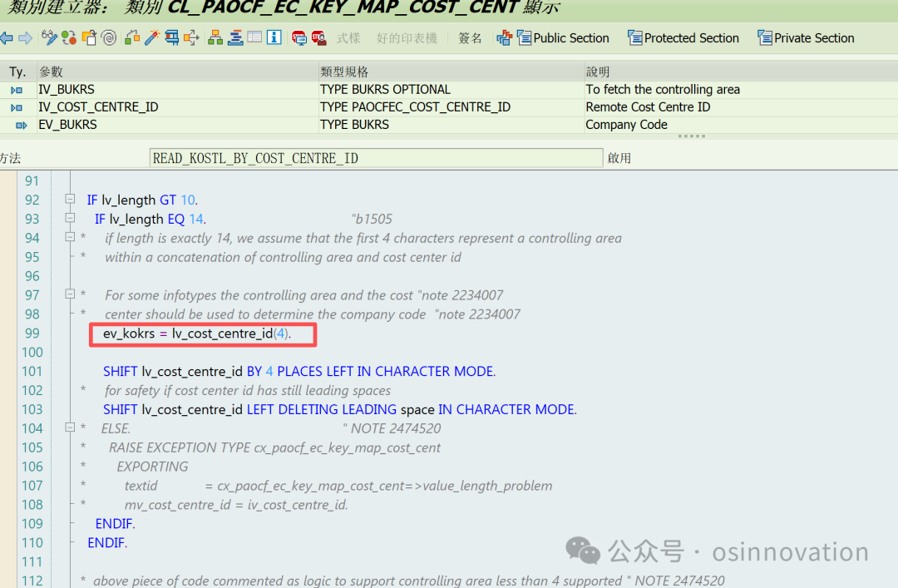The height and width of the screenshot is (588, 898).
Task: Click SHIFT statement on line 101
Action: tap(299, 372)
